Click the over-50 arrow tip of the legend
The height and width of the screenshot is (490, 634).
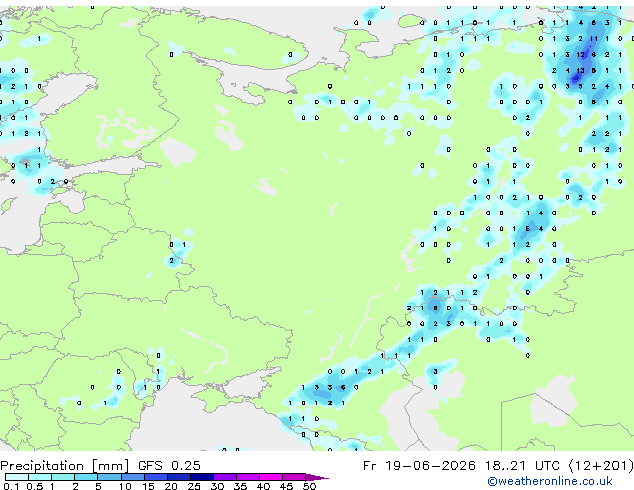click(317, 477)
